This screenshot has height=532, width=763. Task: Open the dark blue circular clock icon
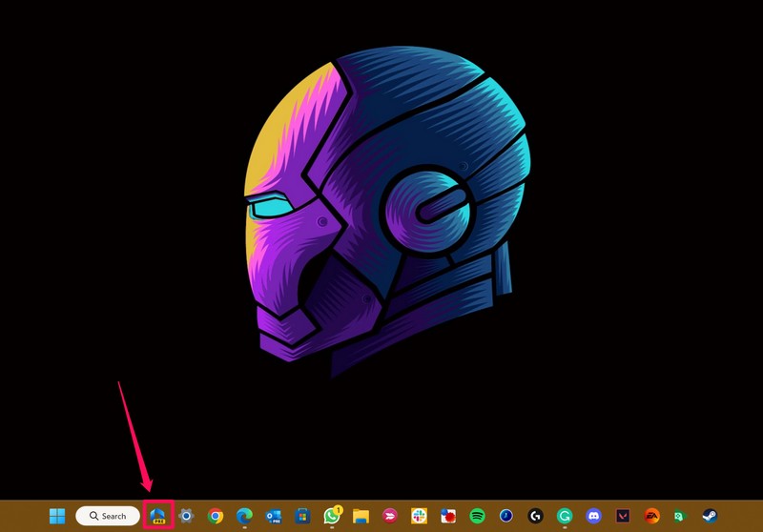506,516
